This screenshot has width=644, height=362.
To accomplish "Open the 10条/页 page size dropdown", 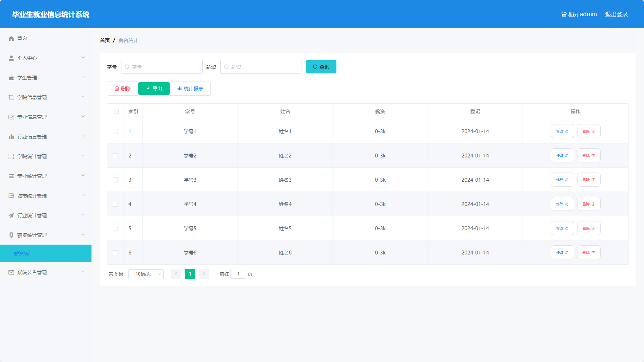I will pyautogui.click(x=146, y=274).
